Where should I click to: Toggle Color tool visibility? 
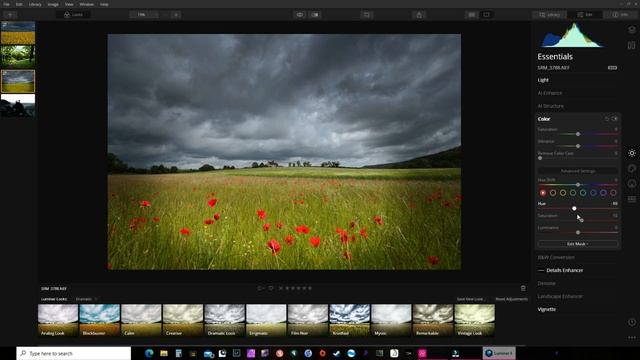click(x=615, y=119)
